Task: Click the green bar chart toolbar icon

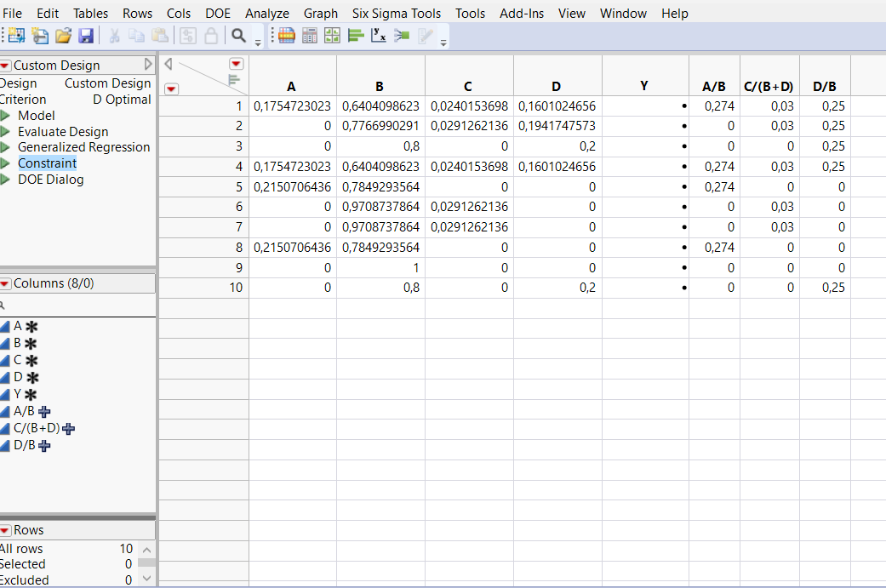Action: 354,35
